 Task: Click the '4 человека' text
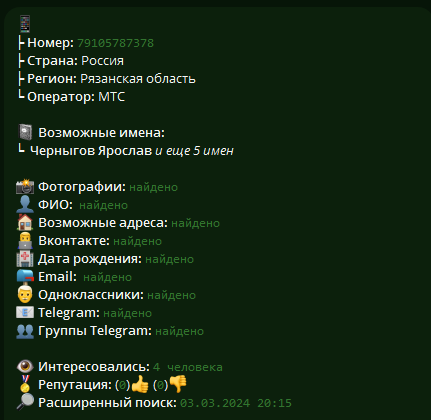click(x=188, y=367)
